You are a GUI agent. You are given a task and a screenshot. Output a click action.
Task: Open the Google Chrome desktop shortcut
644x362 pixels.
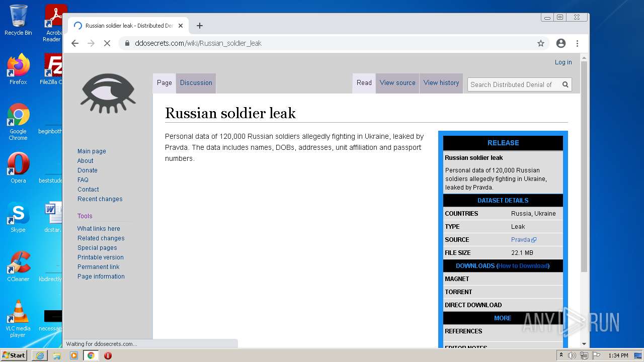tap(18, 122)
